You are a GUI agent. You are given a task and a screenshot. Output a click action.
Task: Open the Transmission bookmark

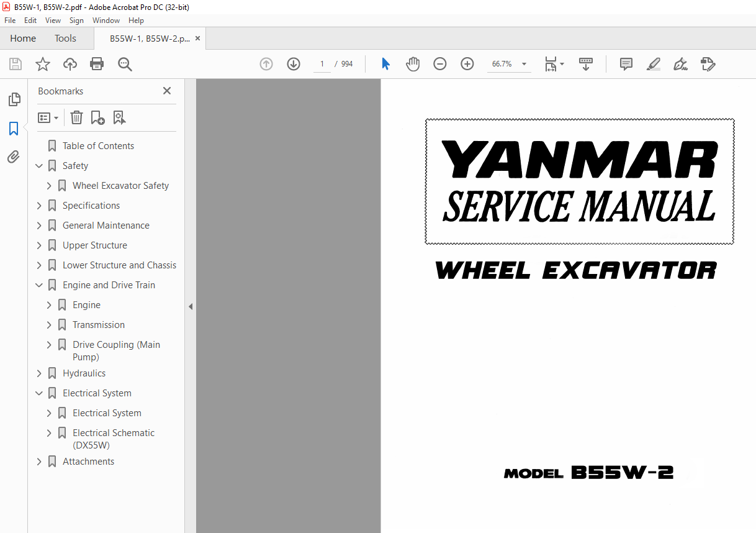click(99, 325)
